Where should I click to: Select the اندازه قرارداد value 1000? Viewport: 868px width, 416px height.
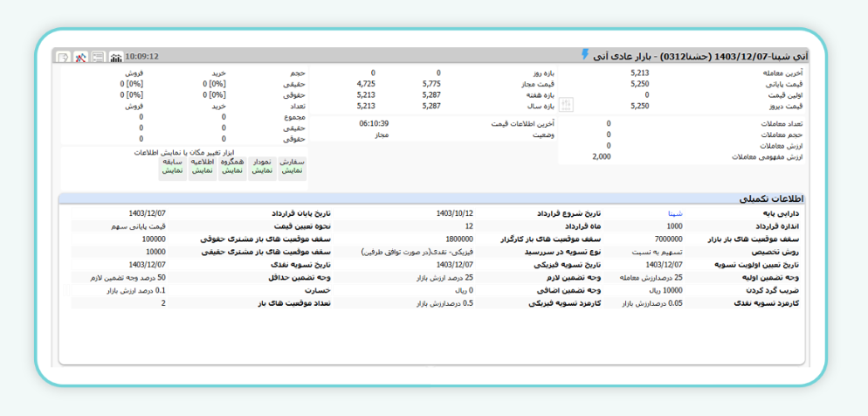point(674,226)
